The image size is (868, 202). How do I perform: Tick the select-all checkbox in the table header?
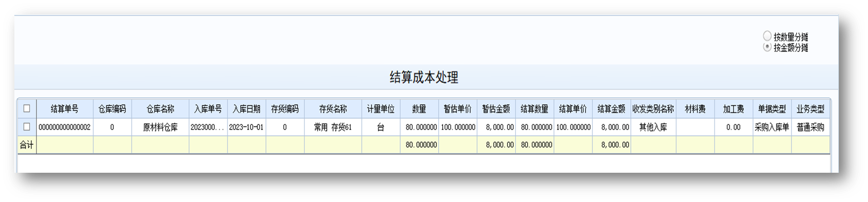tap(26, 108)
